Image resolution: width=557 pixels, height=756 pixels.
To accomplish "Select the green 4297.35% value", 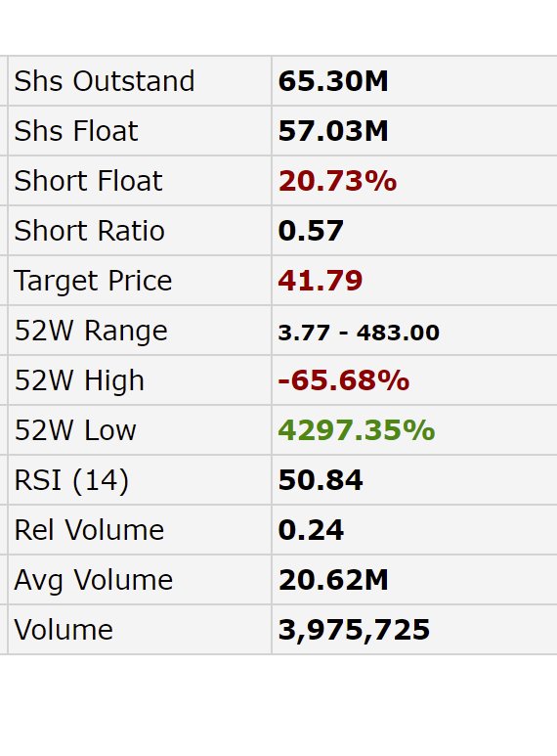I will 357,430.
